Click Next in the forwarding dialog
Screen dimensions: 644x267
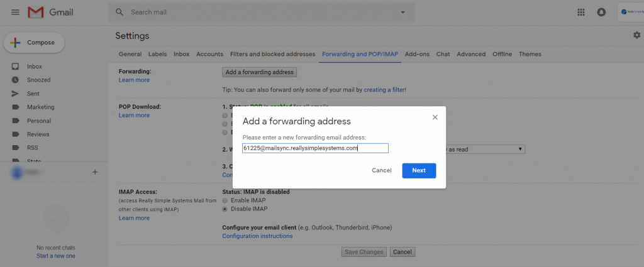coord(419,171)
